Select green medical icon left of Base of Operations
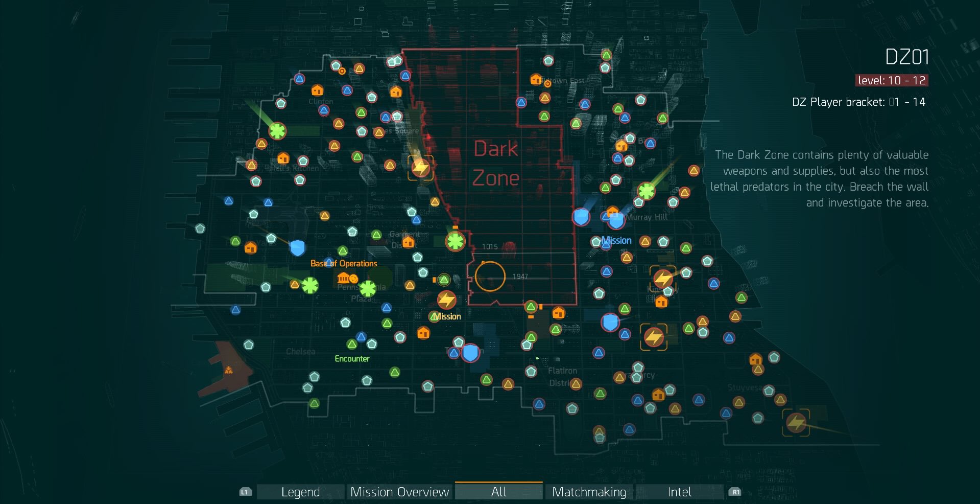980x504 pixels. click(x=310, y=285)
